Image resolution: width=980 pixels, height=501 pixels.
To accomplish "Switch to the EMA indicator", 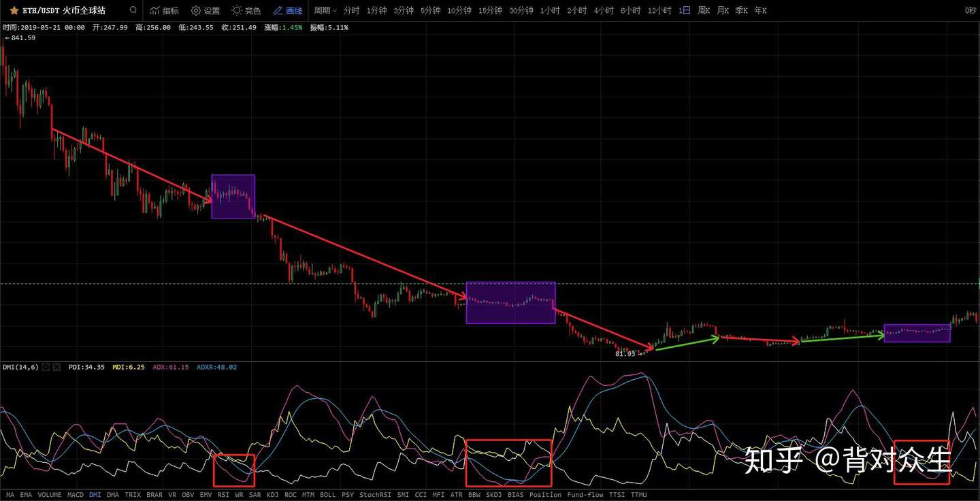I will 26,495.
